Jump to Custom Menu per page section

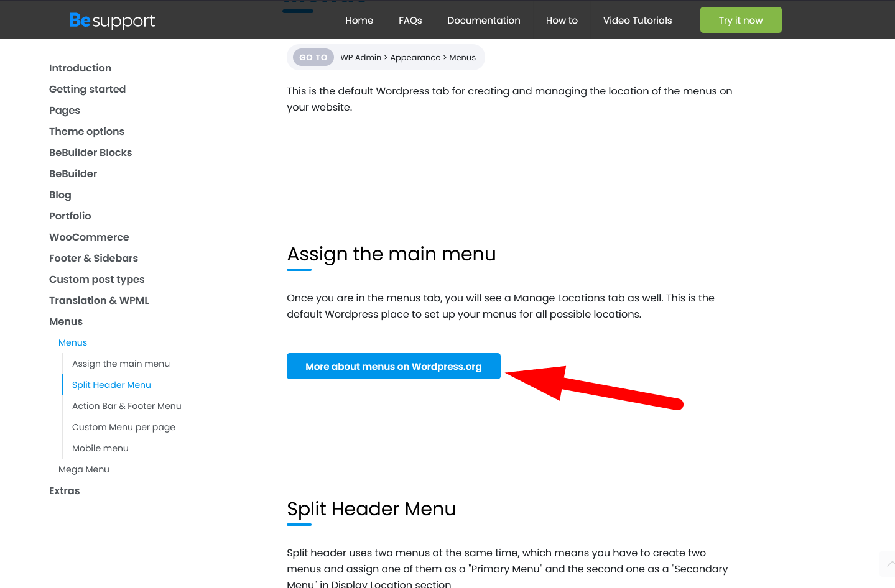pyautogui.click(x=124, y=427)
